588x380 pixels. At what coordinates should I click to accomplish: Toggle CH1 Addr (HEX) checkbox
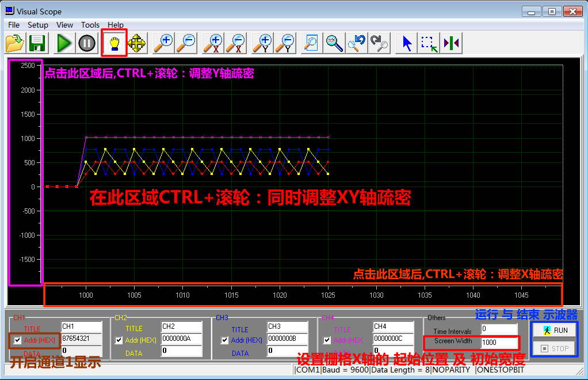18,340
